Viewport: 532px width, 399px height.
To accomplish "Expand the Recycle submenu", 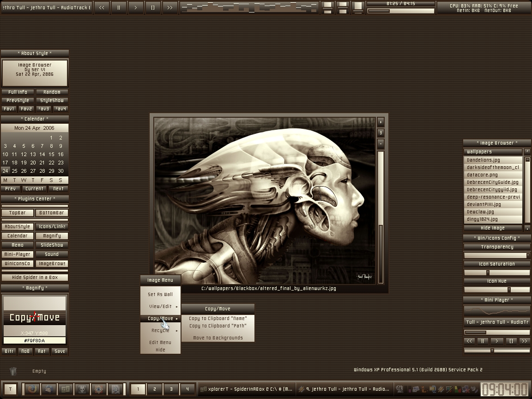I will [x=161, y=331].
